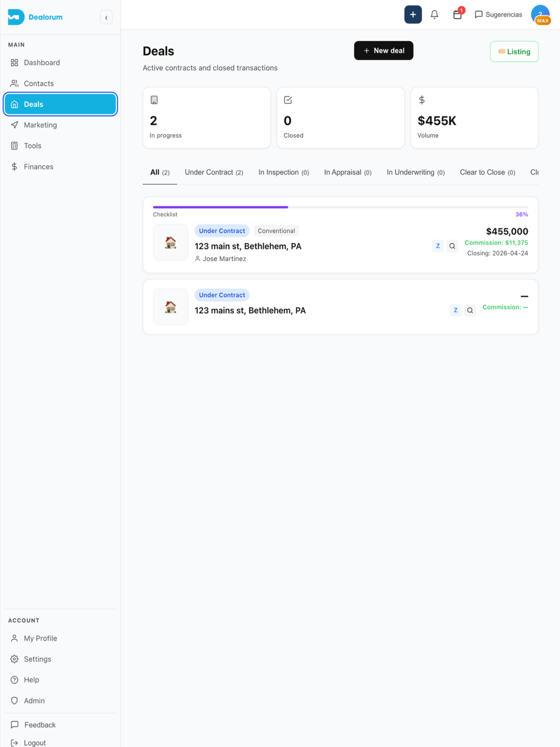The image size is (560, 747).
Task: Click the Conventional loan tag
Action: pyautogui.click(x=276, y=231)
